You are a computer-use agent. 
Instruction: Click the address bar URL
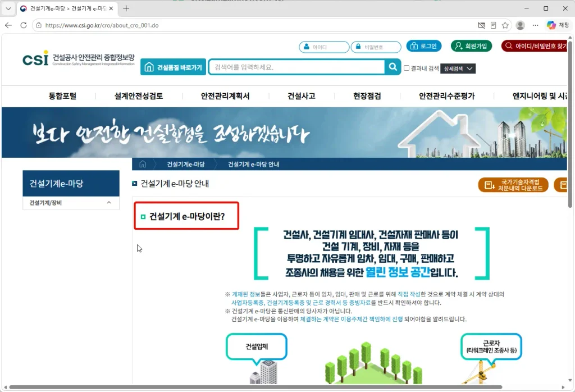(102, 25)
